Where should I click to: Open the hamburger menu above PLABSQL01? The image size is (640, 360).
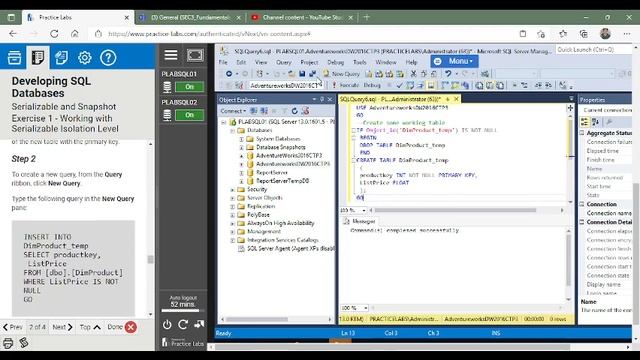pos(171,55)
